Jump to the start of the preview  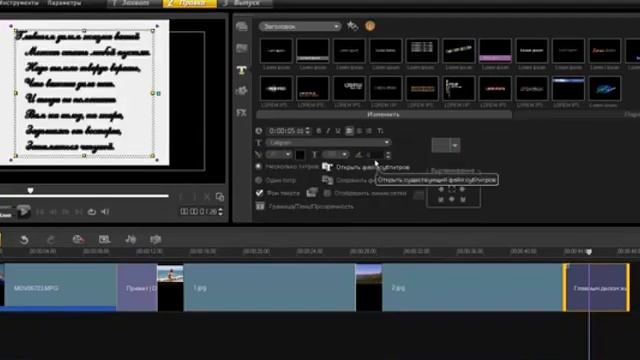[40, 212]
